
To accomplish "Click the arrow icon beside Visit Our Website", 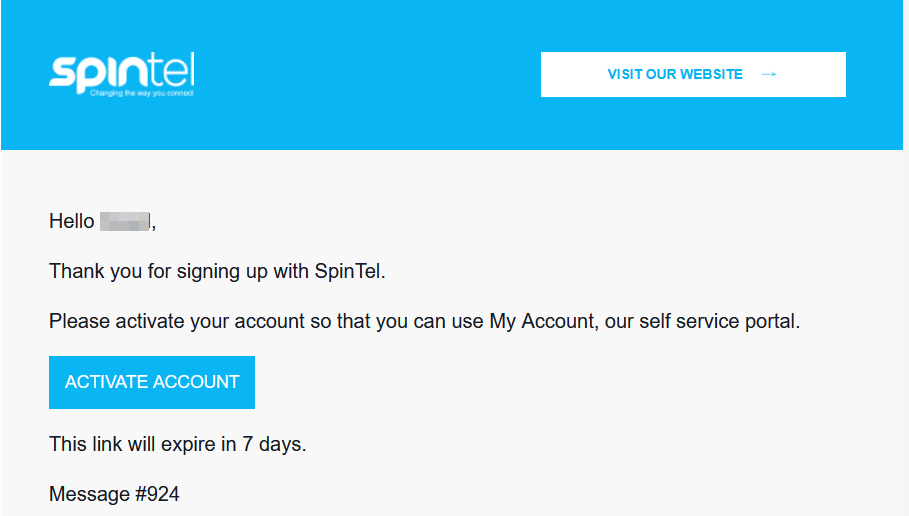I will 768,74.
